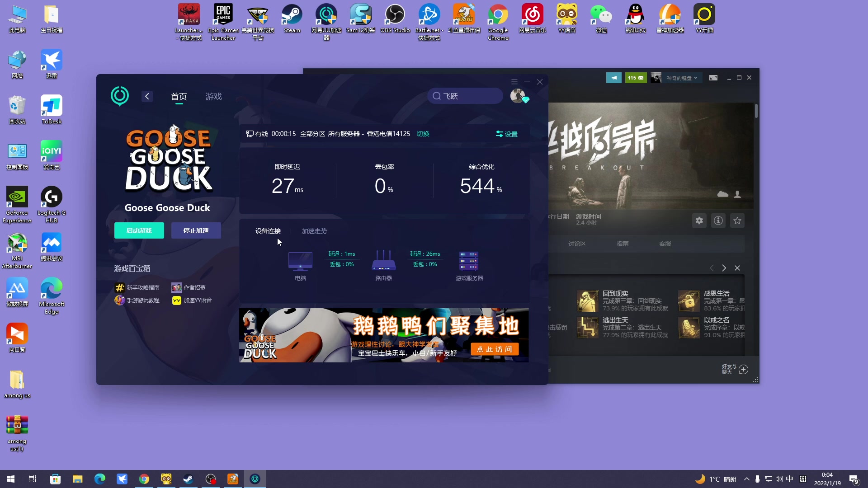
Task: Click 逃出生天 achievement icon
Action: pyautogui.click(x=587, y=328)
